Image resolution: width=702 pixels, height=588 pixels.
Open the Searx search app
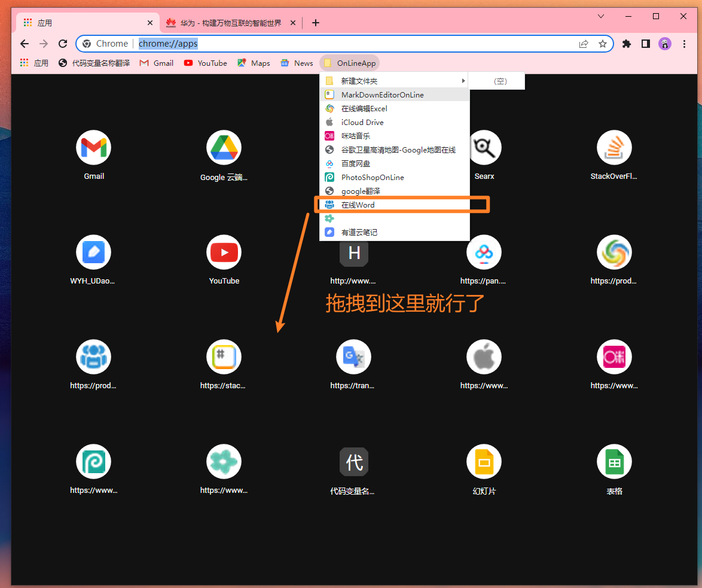click(x=484, y=147)
